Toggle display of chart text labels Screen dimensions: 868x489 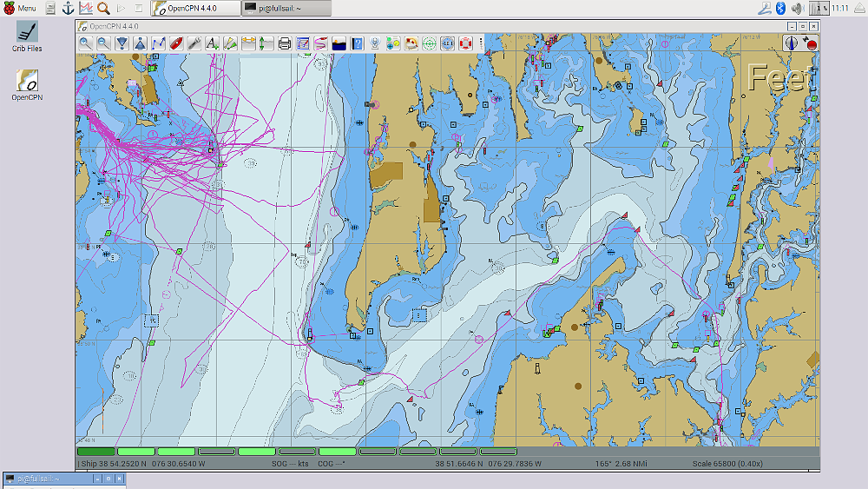pyautogui.click(x=212, y=43)
